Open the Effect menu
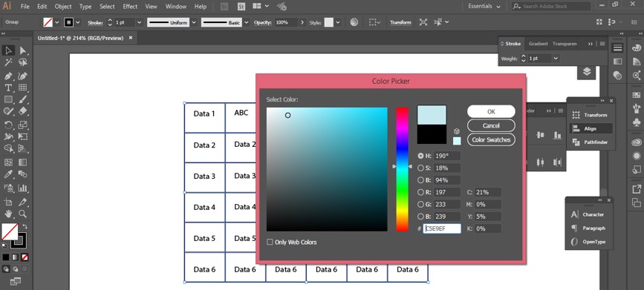This screenshot has width=644, height=290. [x=130, y=7]
